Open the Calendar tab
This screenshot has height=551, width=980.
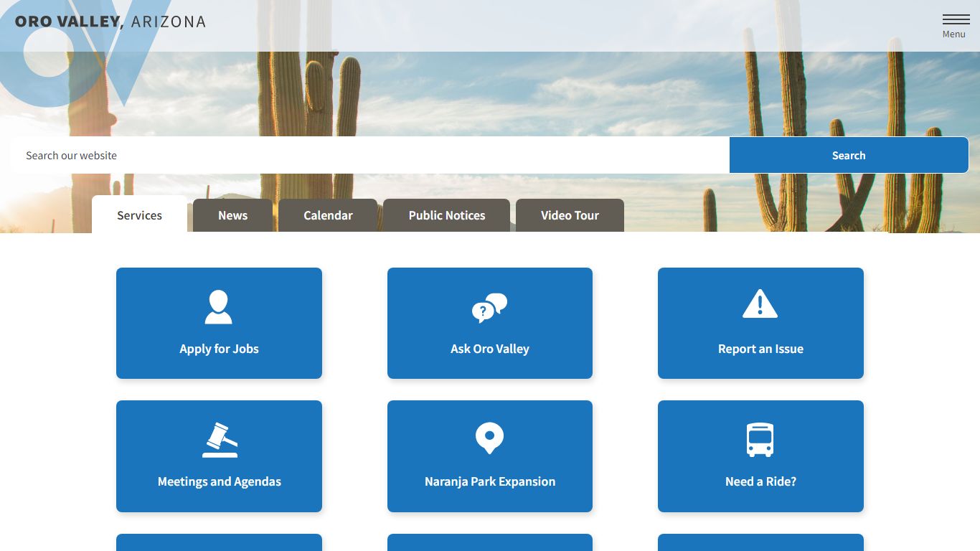coord(328,215)
